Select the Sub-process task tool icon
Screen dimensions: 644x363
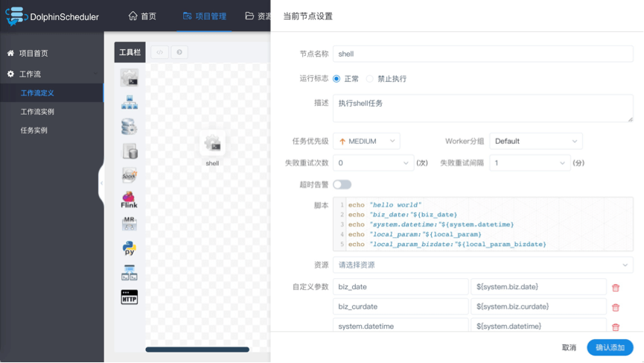[x=130, y=102]
